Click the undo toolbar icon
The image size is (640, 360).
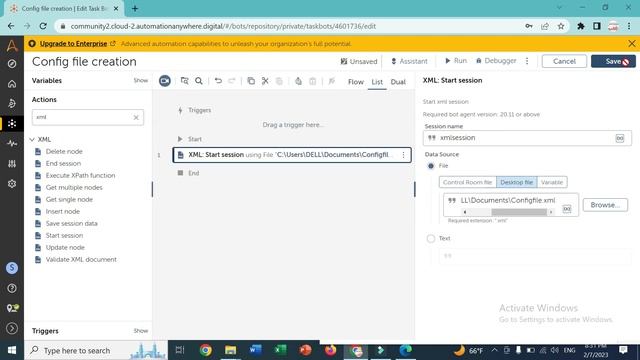click(218, 81)
